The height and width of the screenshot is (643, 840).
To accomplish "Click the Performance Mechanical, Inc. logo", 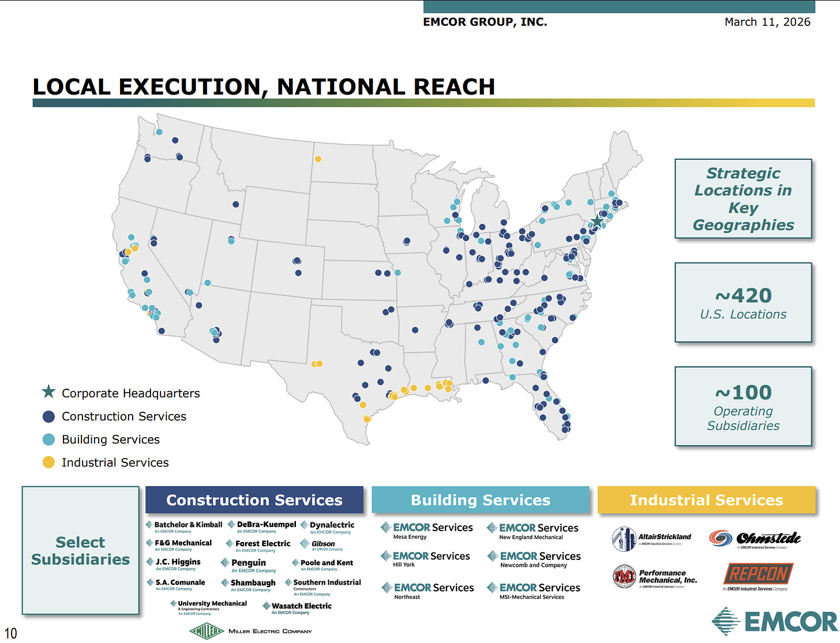I will (x=655, y=576).
